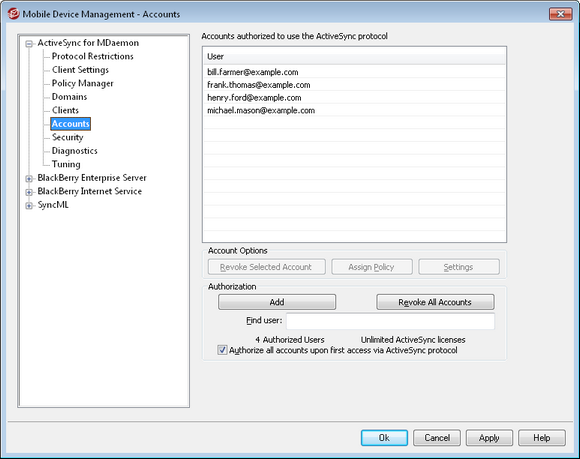Open Protocol Restrictions in the tree
Image resolution: width=580 pixels, height=459 pixels.
pos(92,56)
